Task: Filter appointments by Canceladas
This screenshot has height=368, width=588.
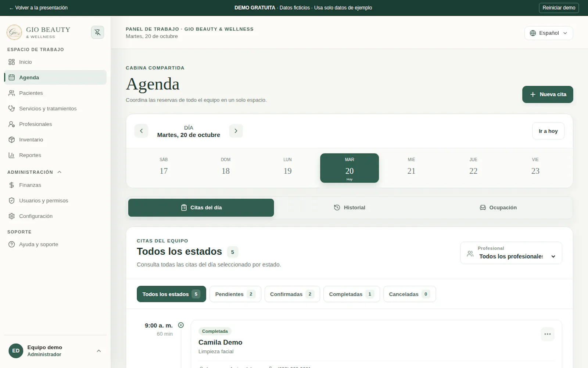Action: pos(409,294)
